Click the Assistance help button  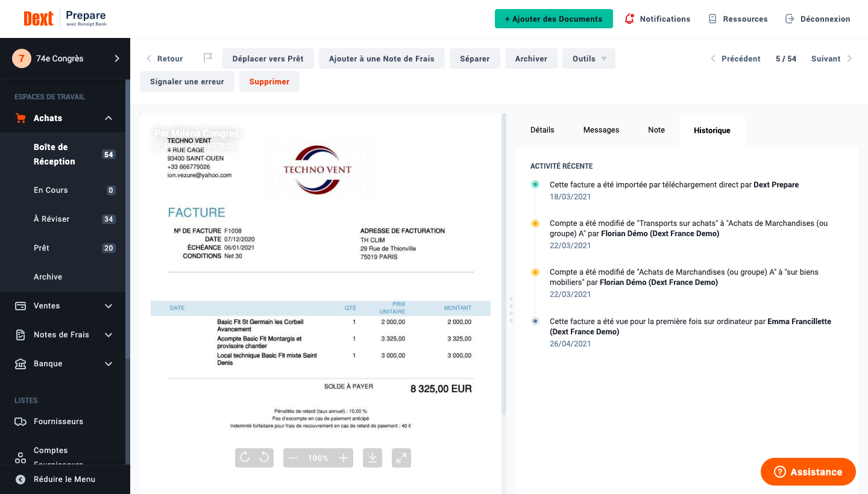coord(808,472)
